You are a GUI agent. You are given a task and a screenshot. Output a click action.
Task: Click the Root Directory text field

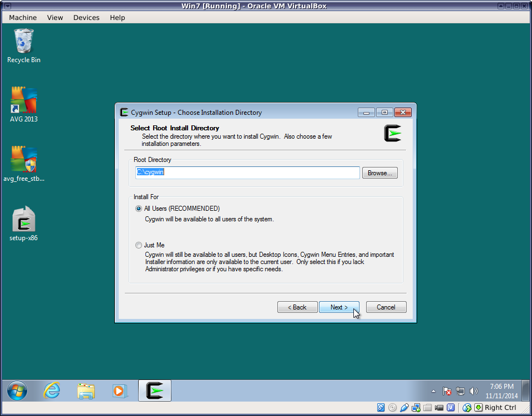pyautogui.click(x=247, y=173)
